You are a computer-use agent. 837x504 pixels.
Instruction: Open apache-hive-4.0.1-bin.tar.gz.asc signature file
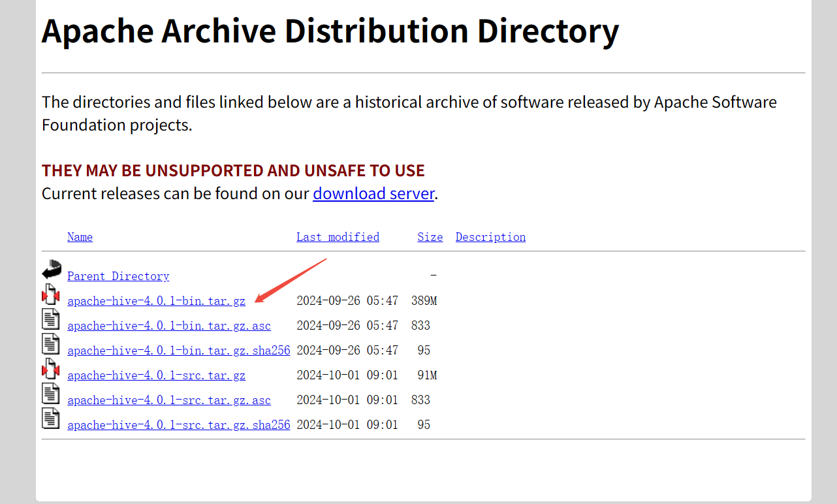(169, 326)
